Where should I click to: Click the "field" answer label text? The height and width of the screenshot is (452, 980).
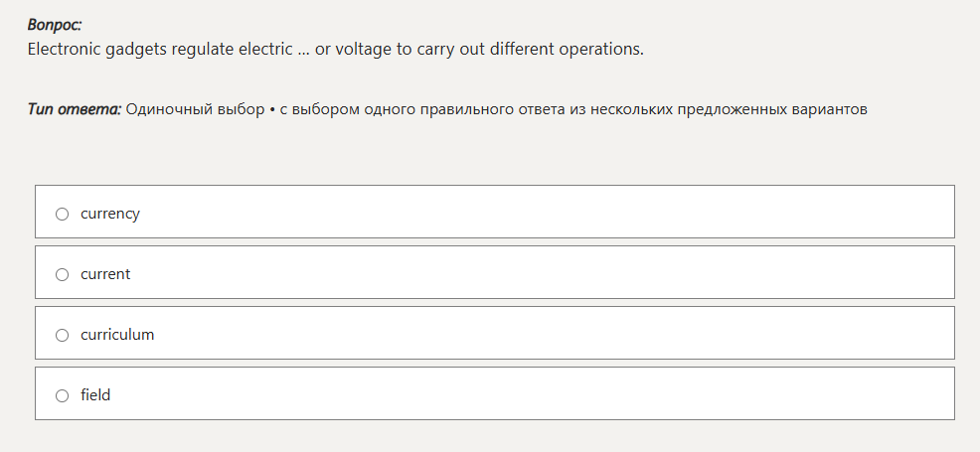95,395
